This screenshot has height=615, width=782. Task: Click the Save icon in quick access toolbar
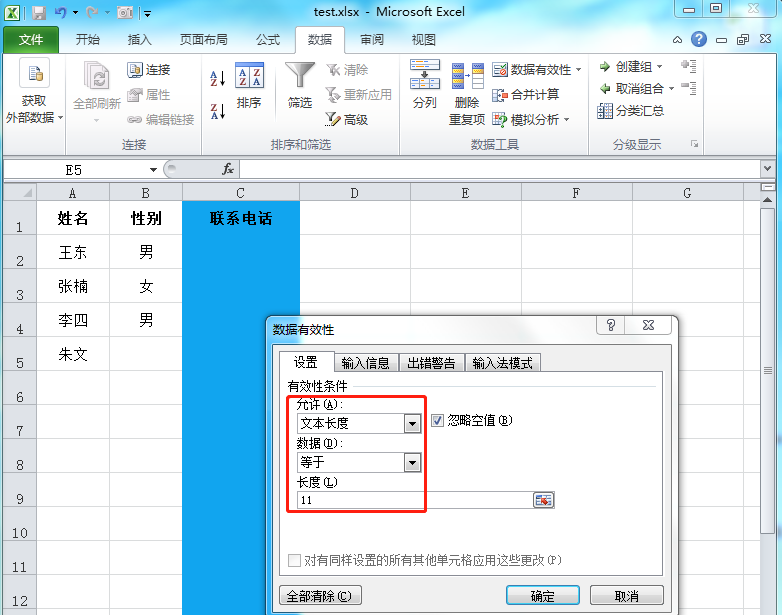pyautogui.click(x=39, y=12)
